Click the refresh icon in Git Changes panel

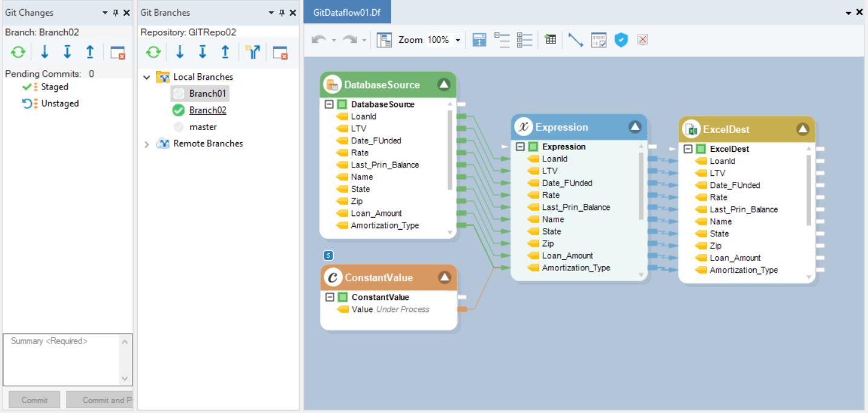click(18, 53)
